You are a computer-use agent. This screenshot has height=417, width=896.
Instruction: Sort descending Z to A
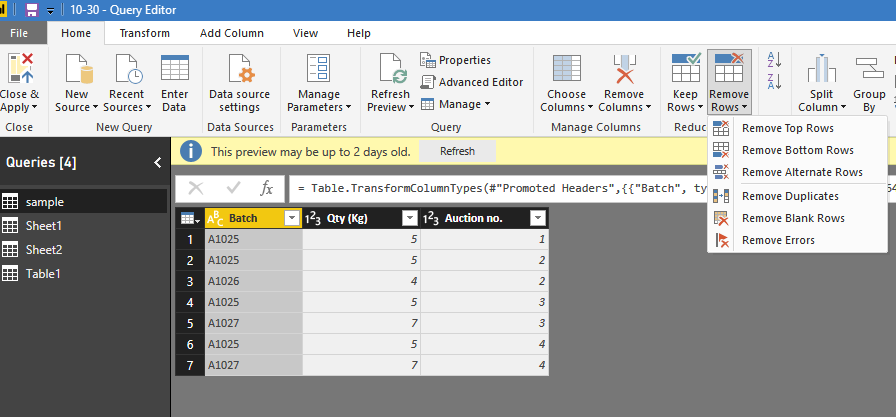[774, 82]
